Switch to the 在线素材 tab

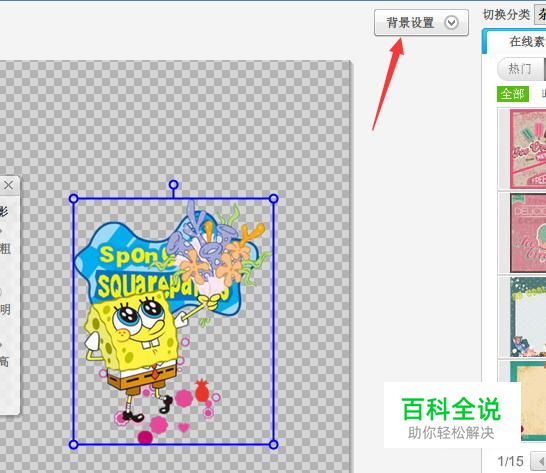(x=527, y=41)
